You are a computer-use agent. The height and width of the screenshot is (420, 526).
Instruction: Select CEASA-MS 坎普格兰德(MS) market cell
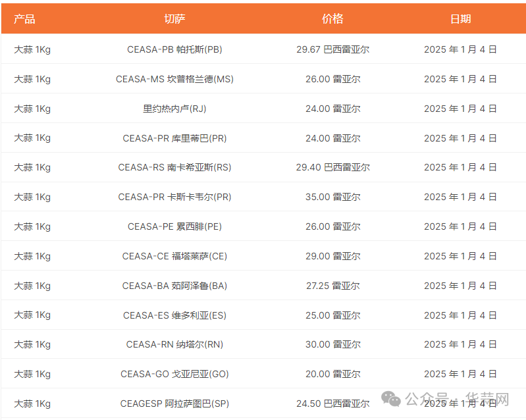174,79
